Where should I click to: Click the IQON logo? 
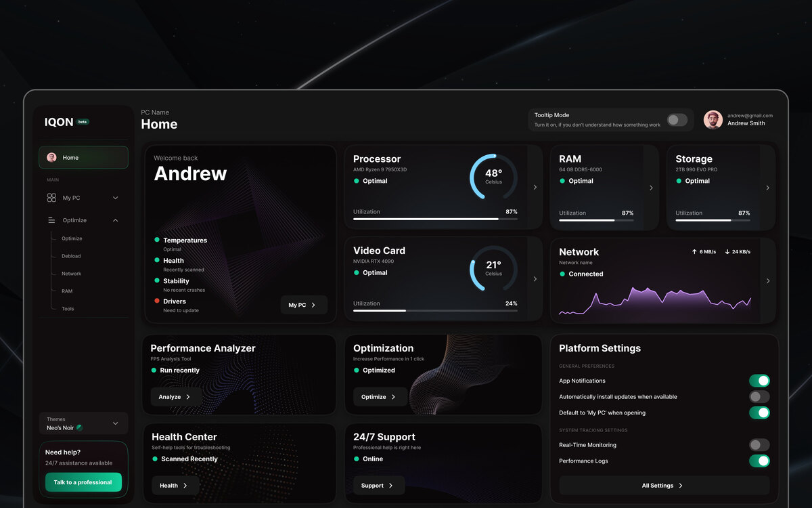[x=59, y=122]
